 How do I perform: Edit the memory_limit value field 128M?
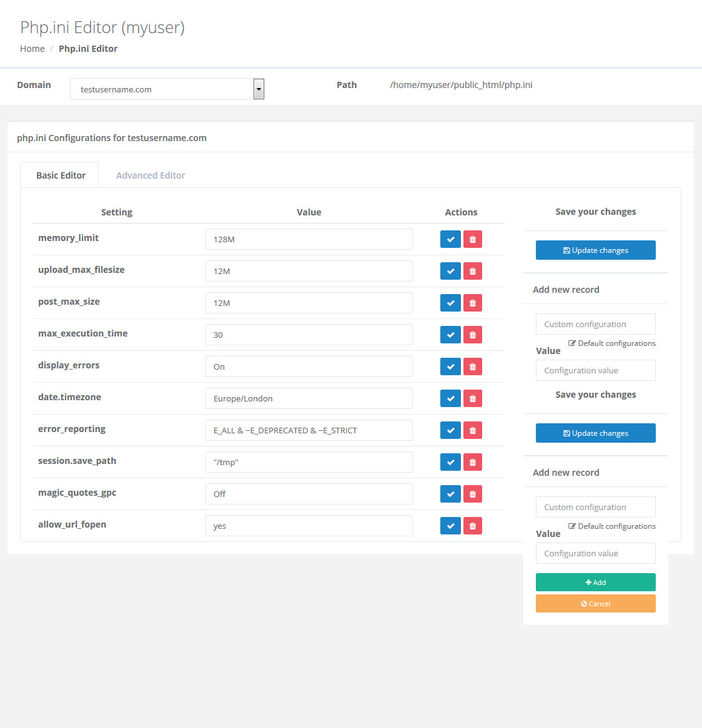[309, 239]
